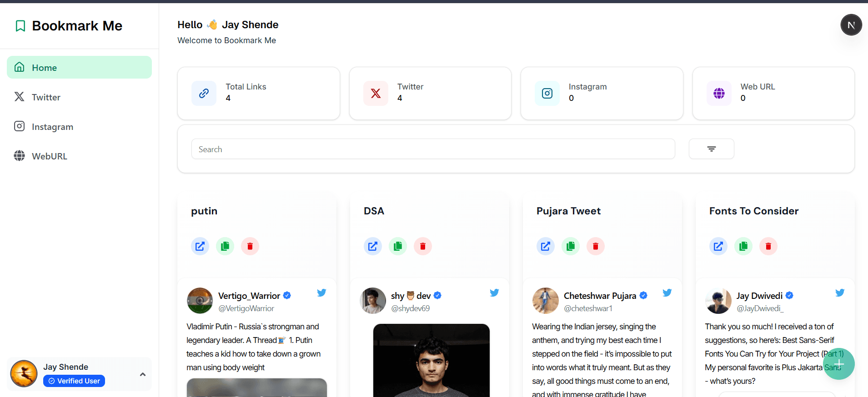Click Jay Shende's sidebar avatar
This screenshot has width=868, height=397.
[24, 374]
